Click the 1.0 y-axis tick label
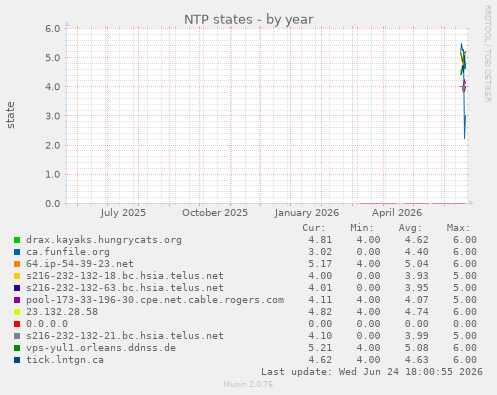The height and width of the screenshot is (395, 497). click(53, 174)
